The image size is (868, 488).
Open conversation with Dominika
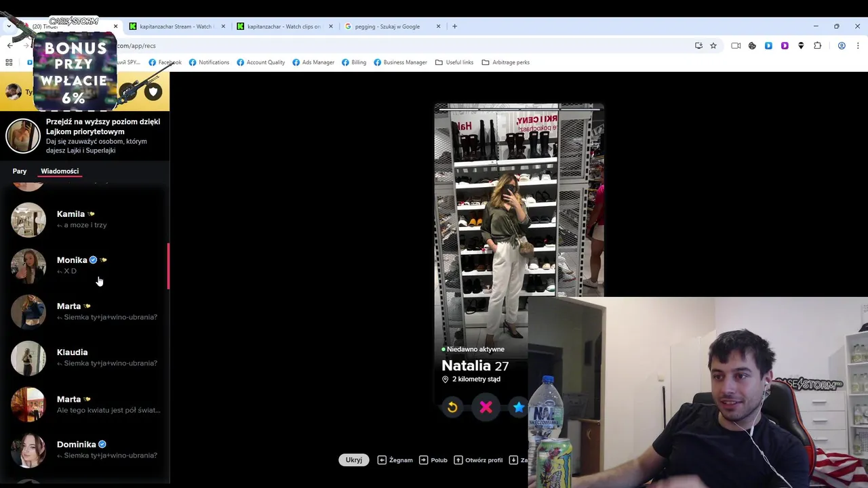click(85, 450)
